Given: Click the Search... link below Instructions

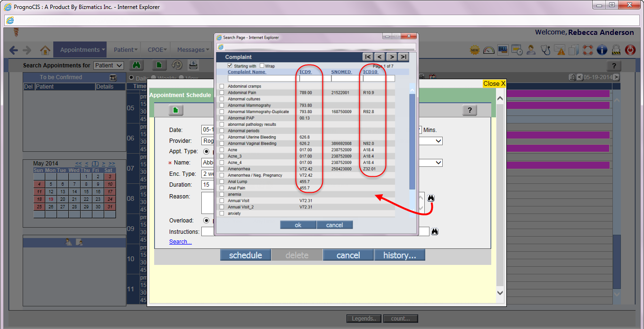Looking at the screenshot, I should [x=181, y=242].
